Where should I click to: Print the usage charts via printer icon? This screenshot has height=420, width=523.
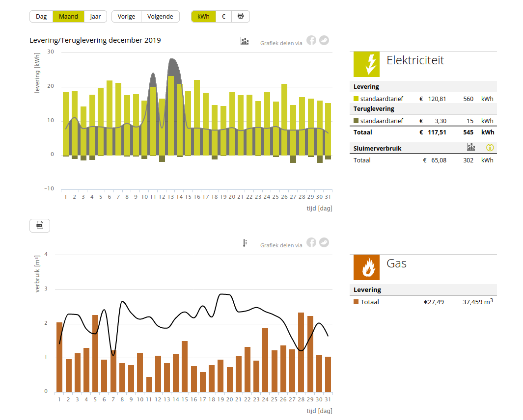tap(241, 16)
